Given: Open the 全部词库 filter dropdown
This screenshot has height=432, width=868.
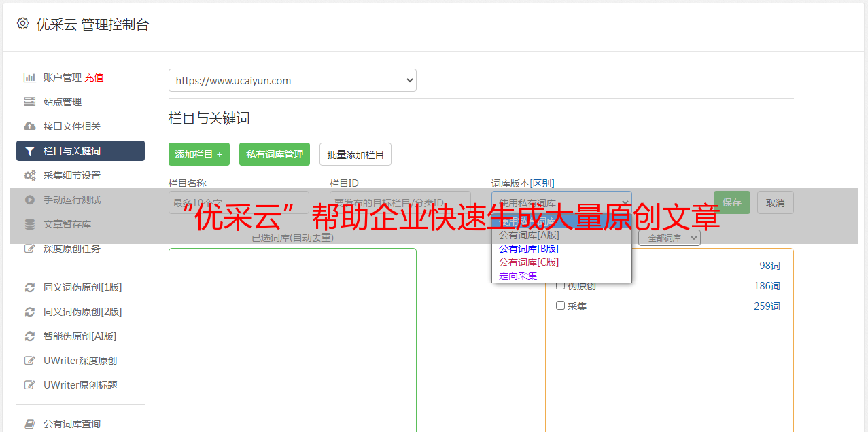Looking at the screenshot, I should click(x=670, y=238).
